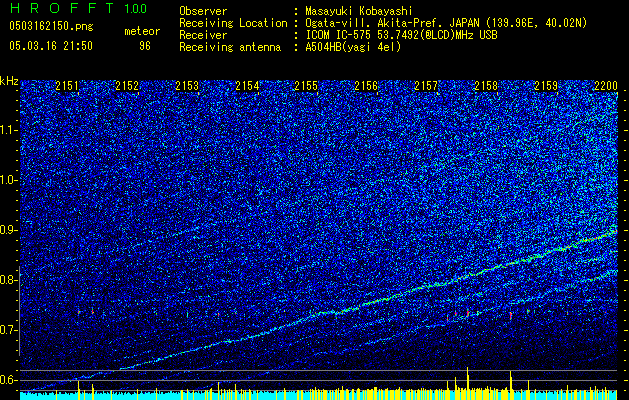Click the date stamp 05.03.16 21:50
This screenshot has height=400, width=629.
click(51, 46)
